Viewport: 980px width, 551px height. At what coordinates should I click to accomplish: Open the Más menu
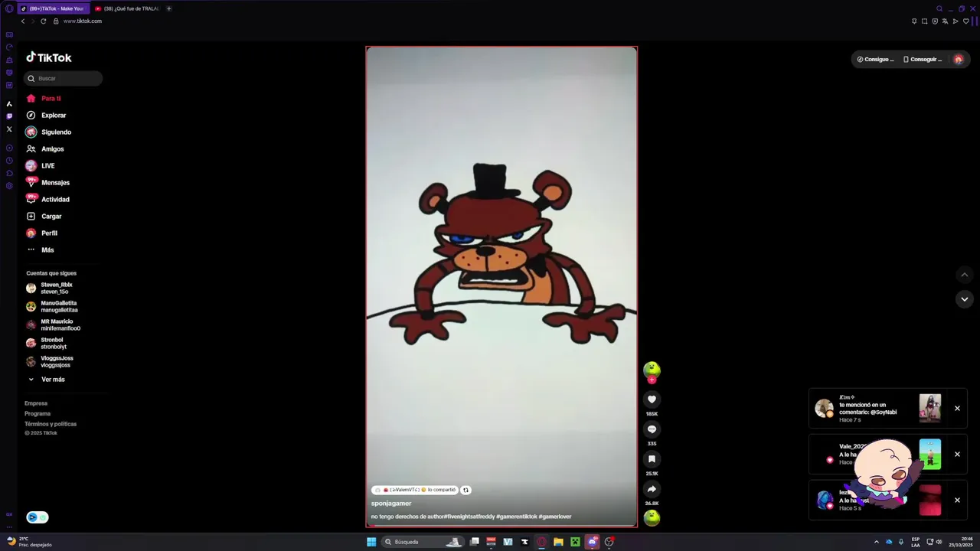coord(41,250)
